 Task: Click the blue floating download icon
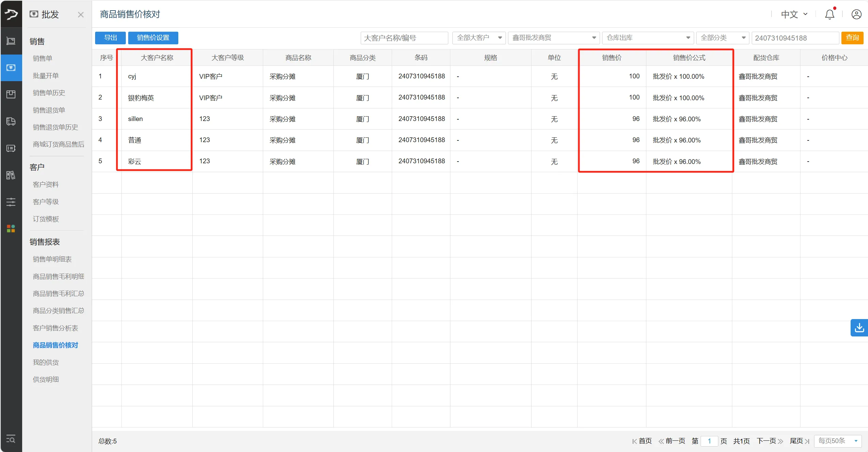pyautogui.click(x=859, y=328)
